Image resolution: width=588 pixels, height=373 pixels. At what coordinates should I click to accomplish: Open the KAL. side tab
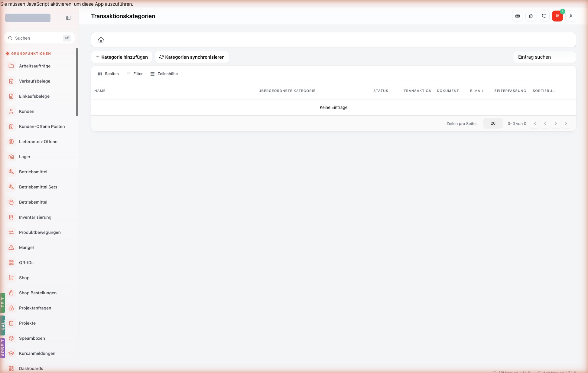coord(3,326)
